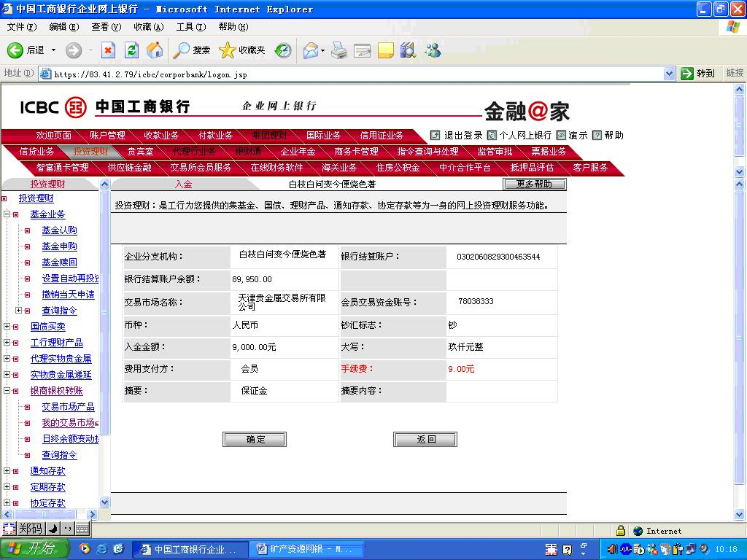This screenshot has height=560, width=747.
Task: Open the 收藏(A) menu
Action: [149, 27]
